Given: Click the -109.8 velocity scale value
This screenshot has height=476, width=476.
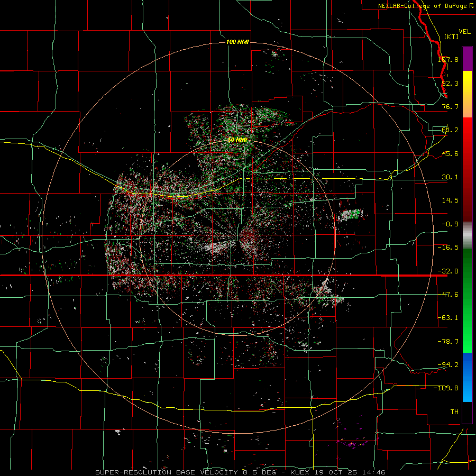Looking at the screenshot, I should coord(446,388).
